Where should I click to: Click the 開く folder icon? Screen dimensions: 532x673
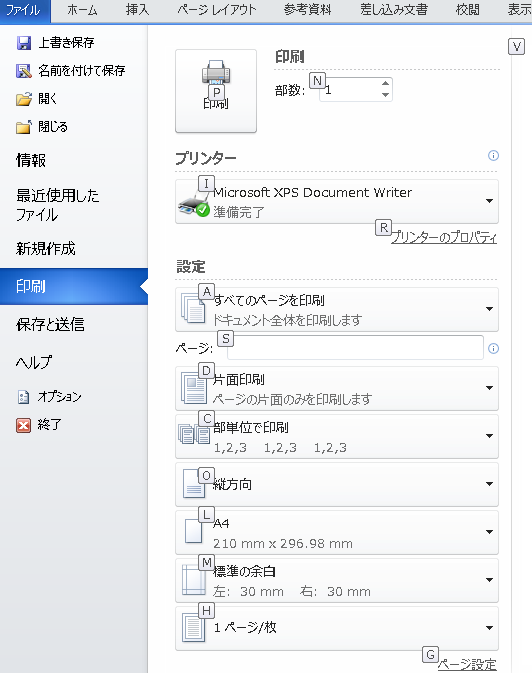tap(24, 99)
